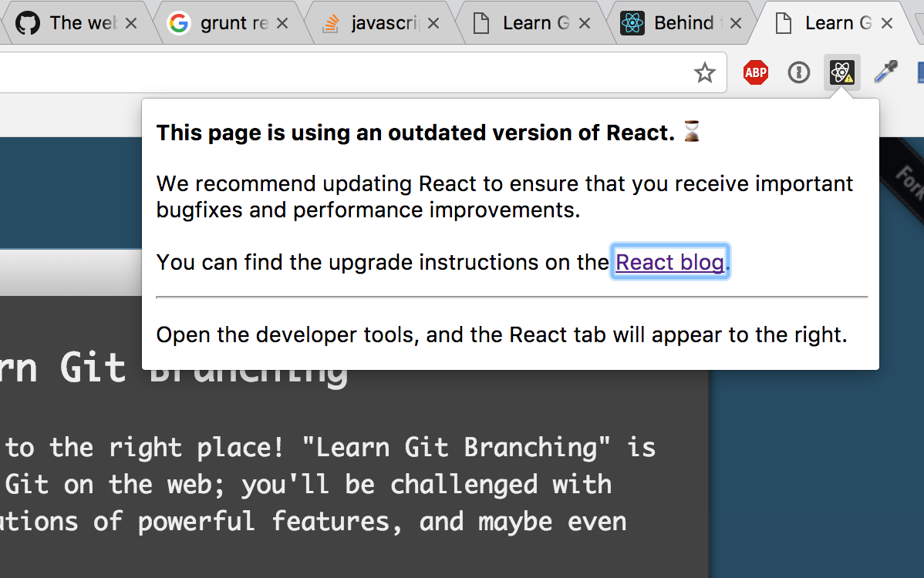Viewport: 924px width, 578px height.
Task: Select the active rightmost 'Learn G' tab
Action: click(x=835, y=23)
